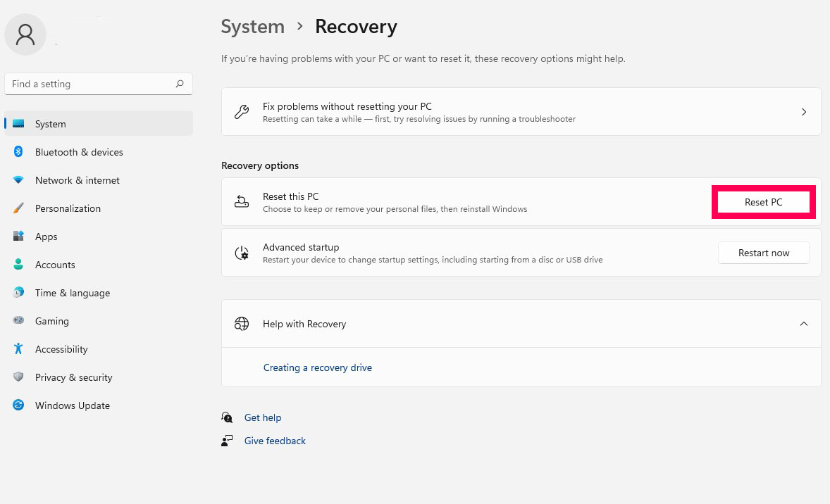
Task: Open the System category
Action: 99,123
